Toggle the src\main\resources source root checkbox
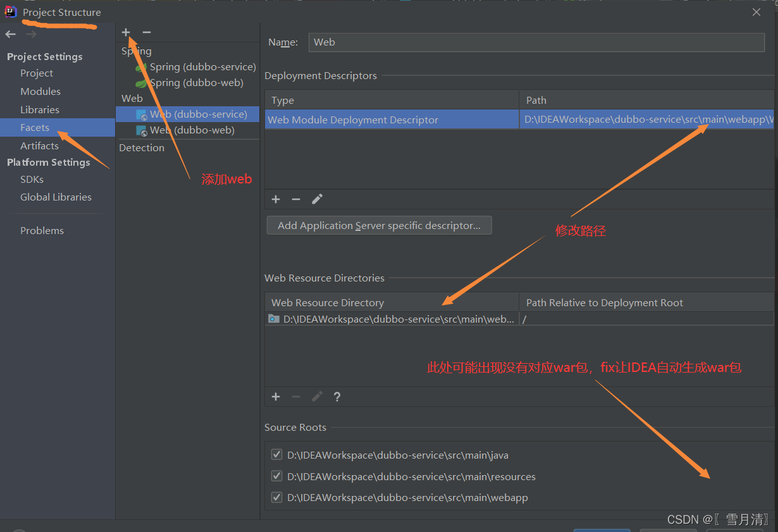 (276, 476)
